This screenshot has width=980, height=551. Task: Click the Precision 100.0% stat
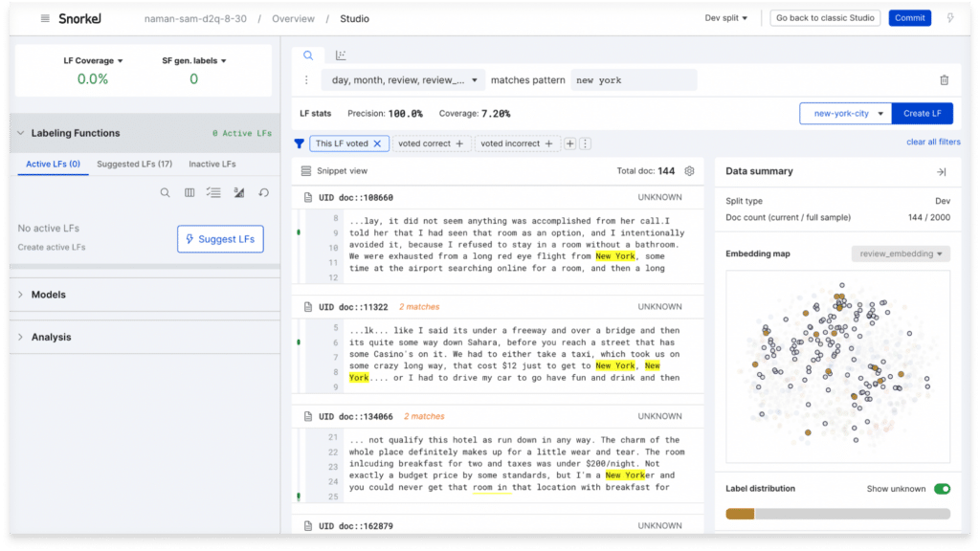(x=385, y=114)
